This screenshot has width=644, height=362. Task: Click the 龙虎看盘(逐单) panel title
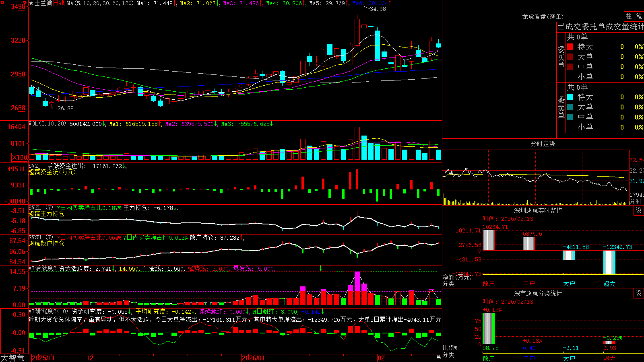click(543, 16)
